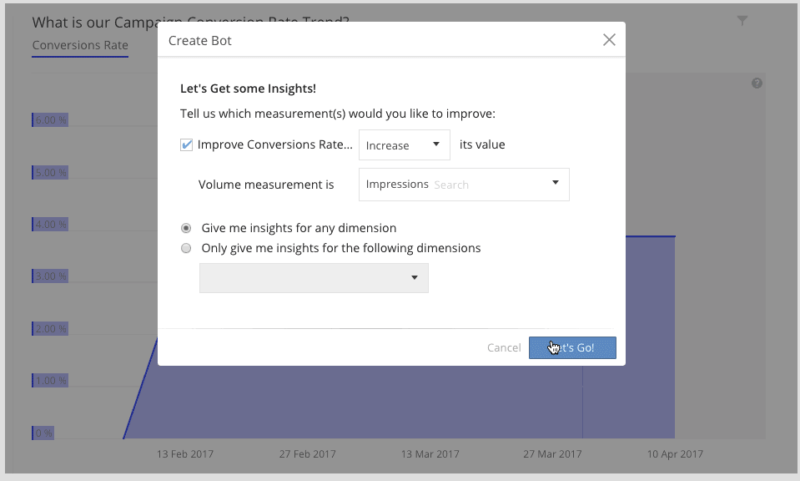Click the 5.00 % axis label

pyautogui.click(x=51, y=172)
